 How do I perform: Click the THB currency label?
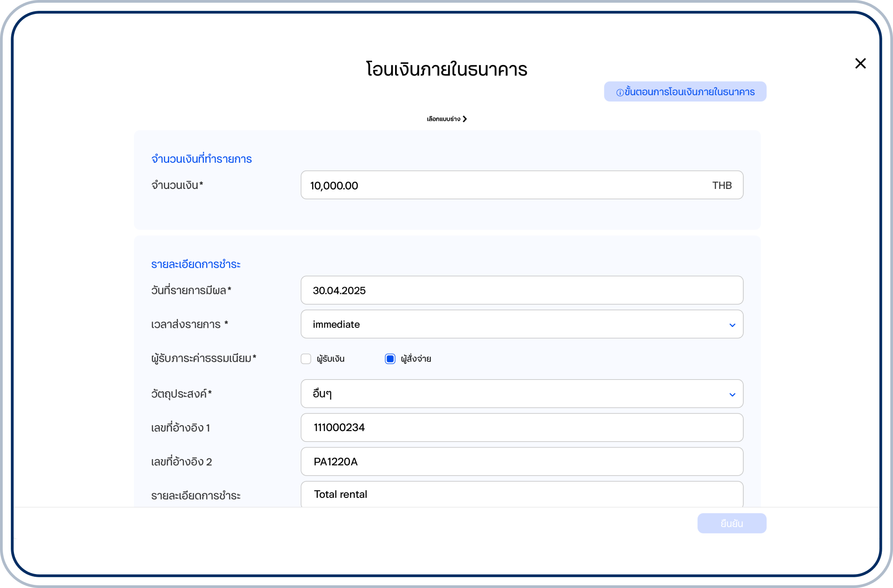[x=722, y=185]
